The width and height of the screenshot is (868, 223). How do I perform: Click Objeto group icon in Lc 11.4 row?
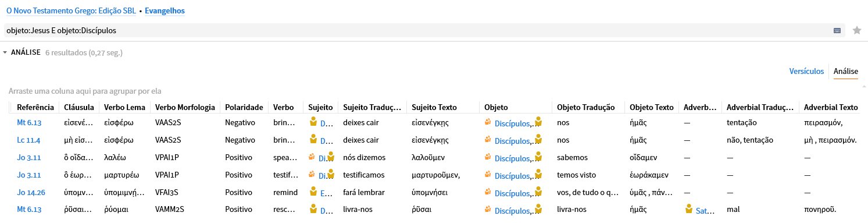click(x=488, y=140)
